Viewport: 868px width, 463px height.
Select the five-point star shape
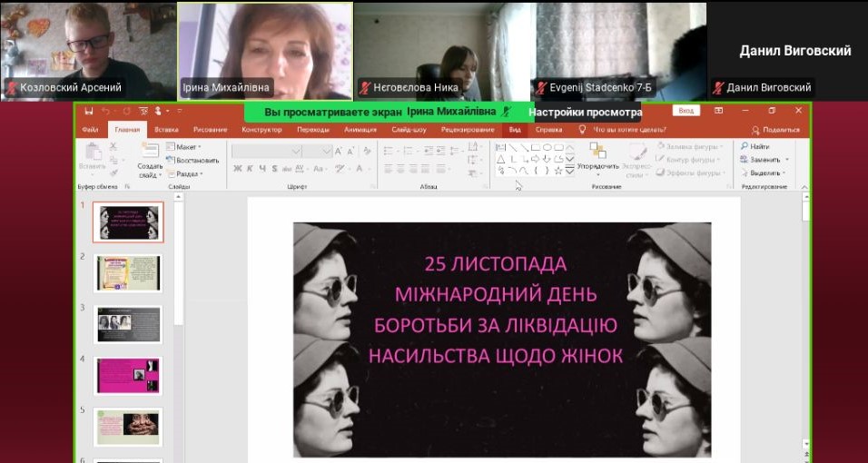click(558, 171)
